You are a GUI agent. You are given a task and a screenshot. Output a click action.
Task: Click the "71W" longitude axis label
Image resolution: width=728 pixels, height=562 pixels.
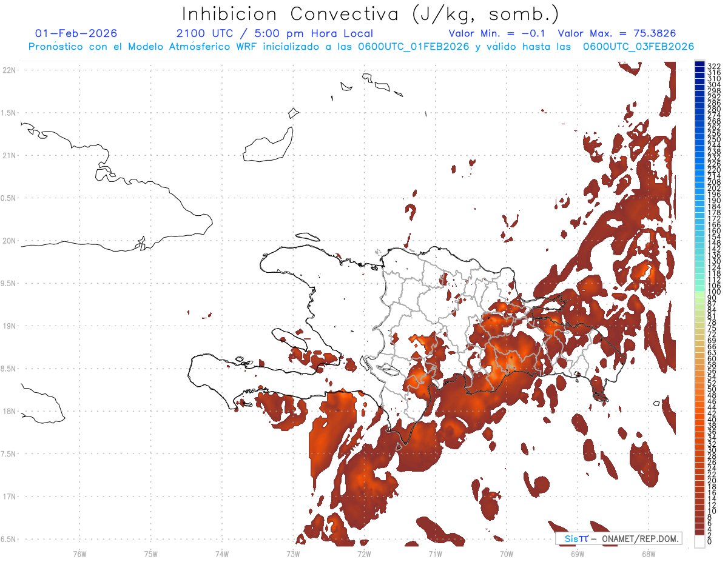(x=435, y=554)
